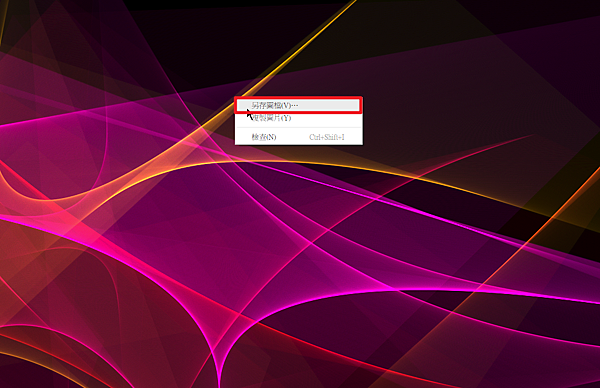Image resolution: width=600 pixels, height=388 pixels.
Task: Open 檢查(N) Ctrl+Shift+I menu entry
Action: 298,137
